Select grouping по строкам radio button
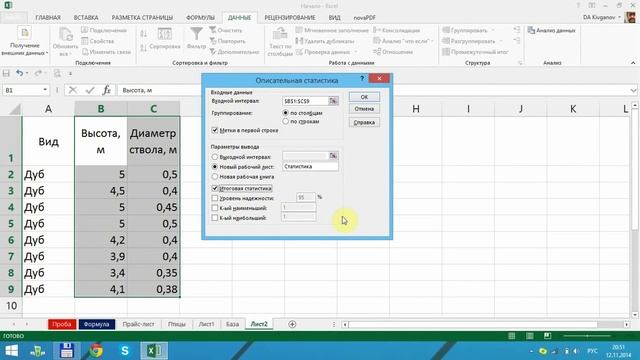 click(285, 121)
